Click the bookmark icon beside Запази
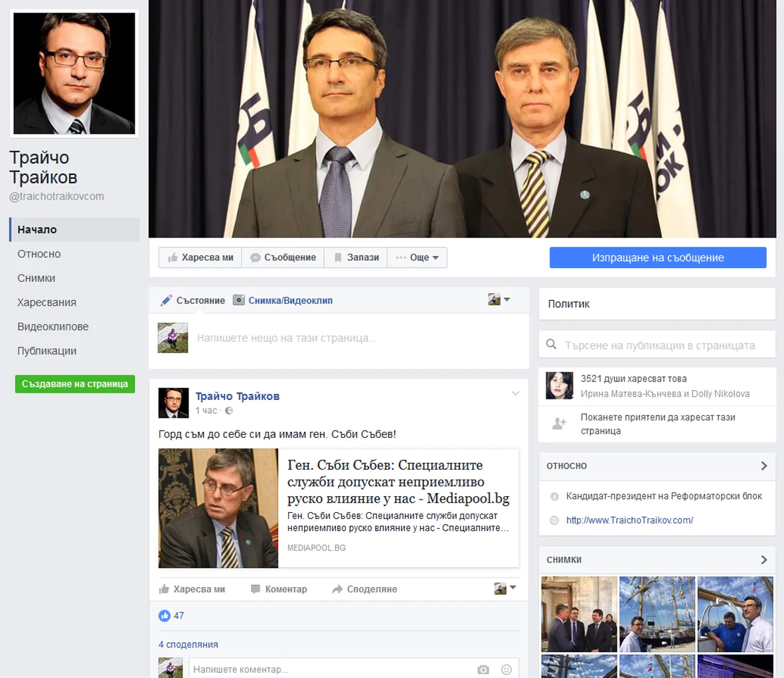 pos(338,258)
